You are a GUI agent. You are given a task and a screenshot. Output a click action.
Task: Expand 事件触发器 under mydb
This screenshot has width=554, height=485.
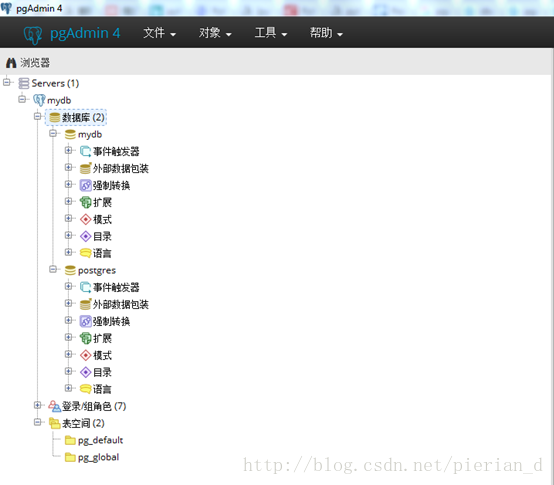69,150
